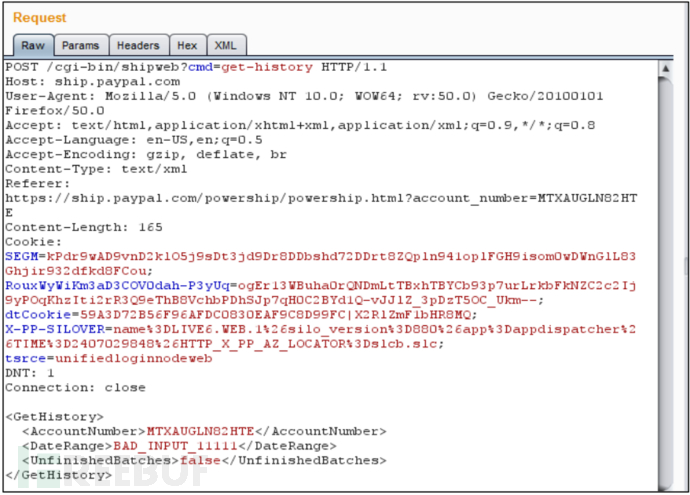
Task: Click the scrollbar up arrow
Action: pyautogui.click(x=665, y=68)
